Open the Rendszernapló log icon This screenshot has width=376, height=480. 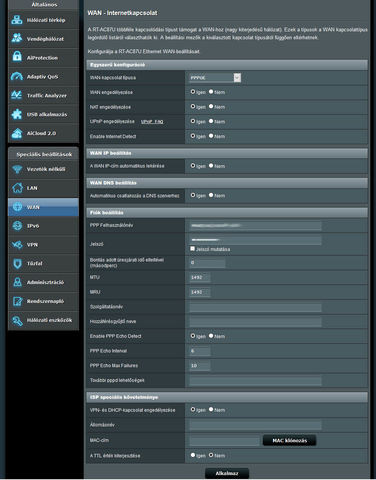pos(17,301)
